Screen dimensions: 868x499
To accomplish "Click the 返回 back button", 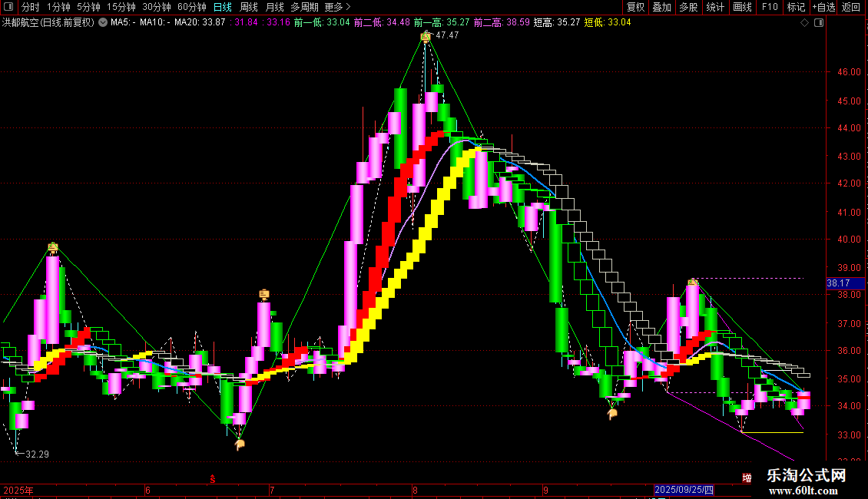I will point(851,7).
